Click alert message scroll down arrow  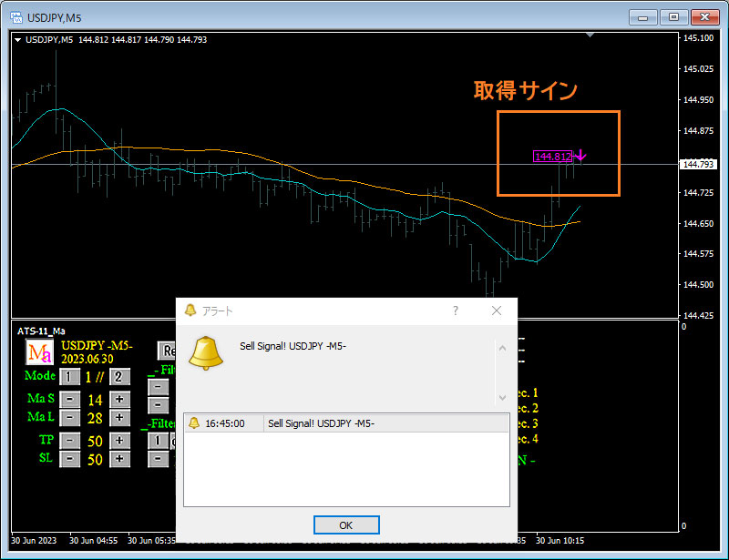tap(503, 397)
